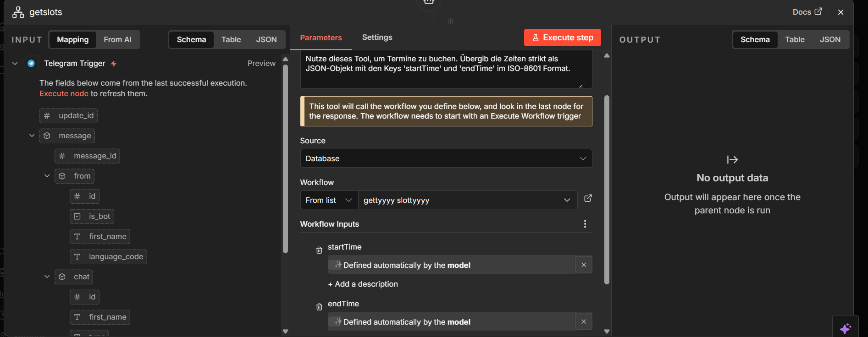
Task: Click the Execute node link
Action: [x=64, y=93]
